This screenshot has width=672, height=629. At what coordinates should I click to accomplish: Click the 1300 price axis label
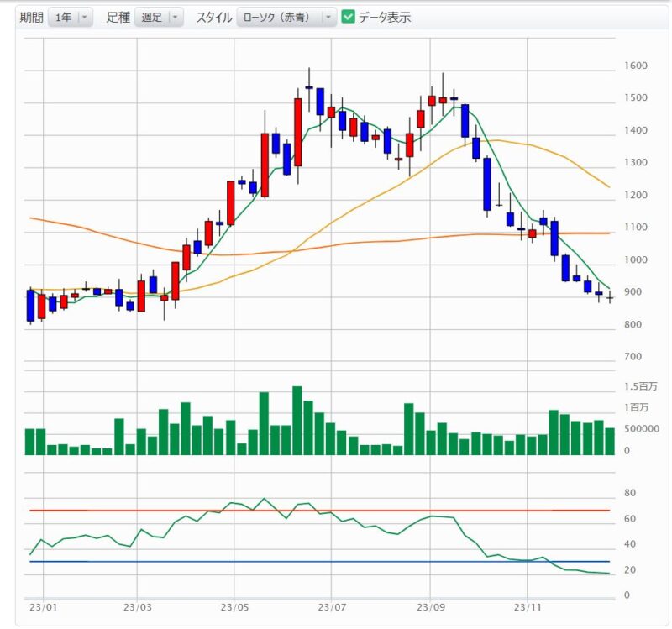[636, 162]
